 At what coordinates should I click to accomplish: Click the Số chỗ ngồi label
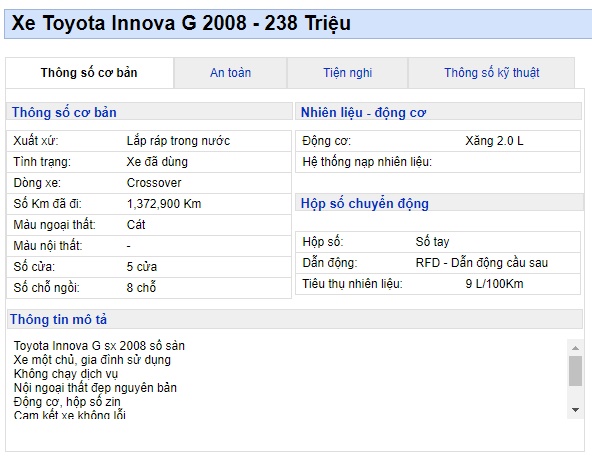coord(46,288)
